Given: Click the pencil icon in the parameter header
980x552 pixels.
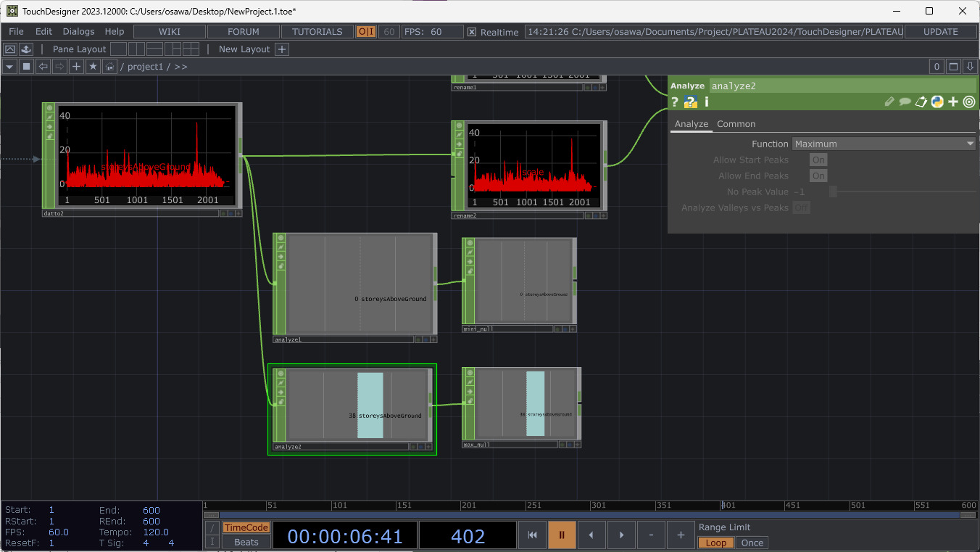Looking at the screenshot, I should tap(889, 102).
